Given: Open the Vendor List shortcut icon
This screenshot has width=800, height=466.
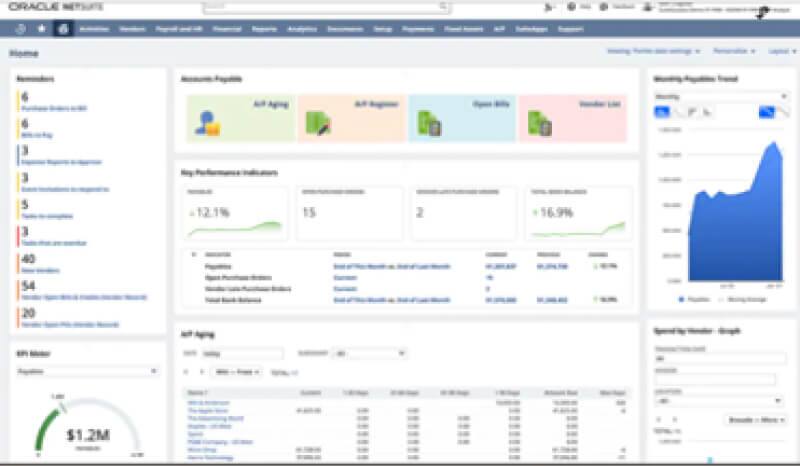Looking at the screenshot, I should pos(539,124).
